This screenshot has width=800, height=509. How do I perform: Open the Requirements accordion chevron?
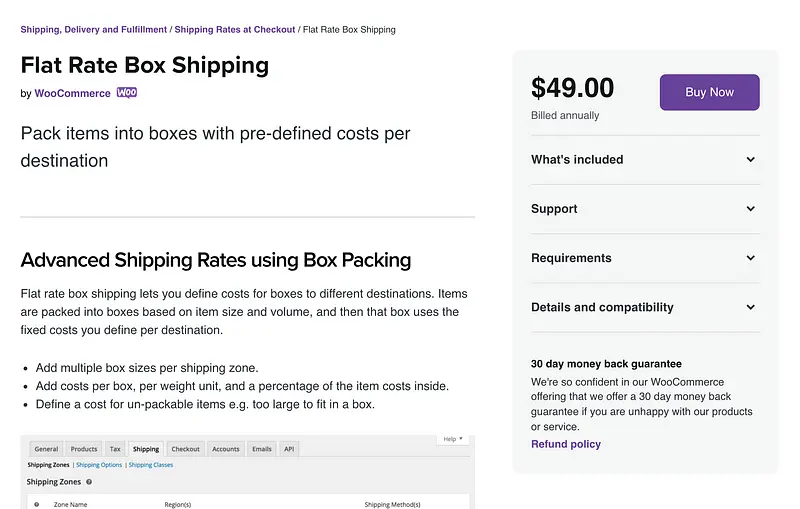pyautogui.click(x=751, y=258)
